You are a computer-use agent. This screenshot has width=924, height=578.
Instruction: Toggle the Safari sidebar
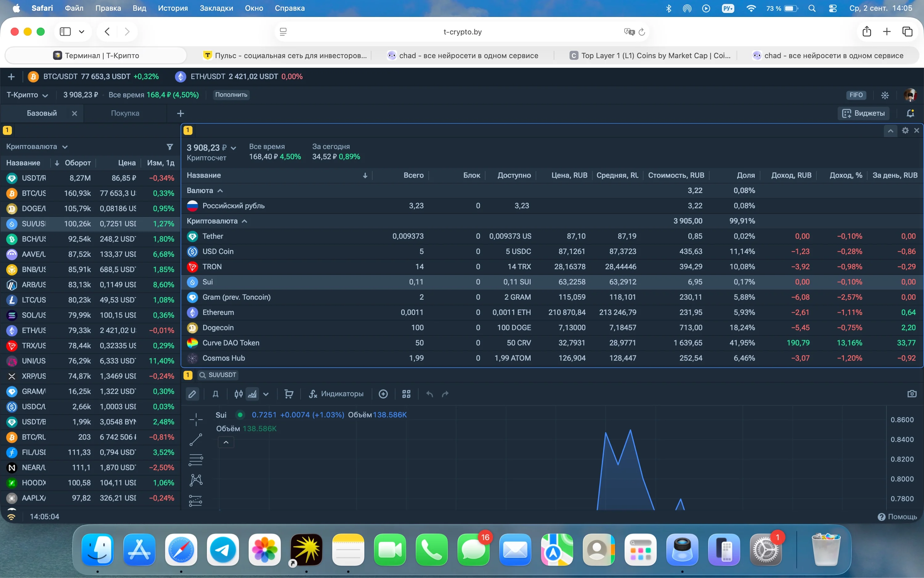65,31
